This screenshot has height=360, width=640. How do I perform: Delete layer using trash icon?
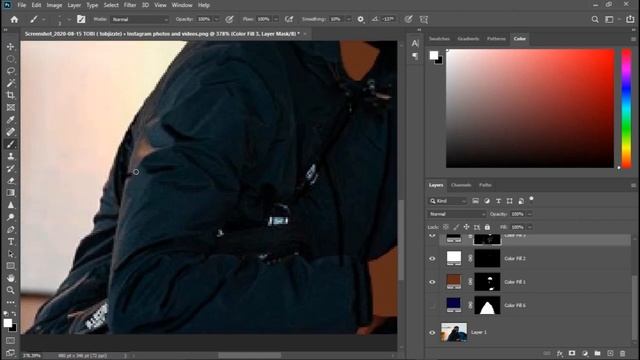click(x=622, y=353)
